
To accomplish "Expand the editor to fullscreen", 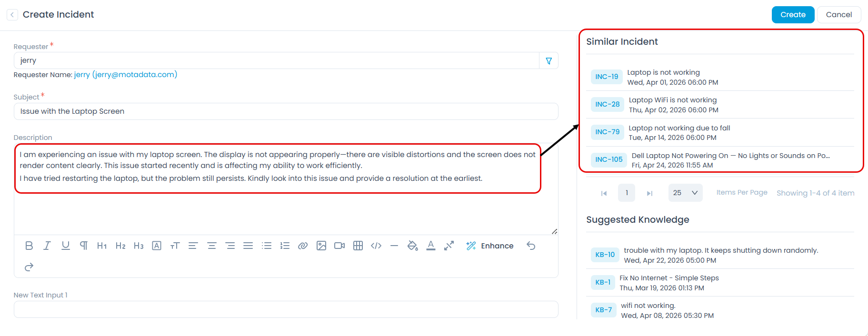I will tap(449, 246).
